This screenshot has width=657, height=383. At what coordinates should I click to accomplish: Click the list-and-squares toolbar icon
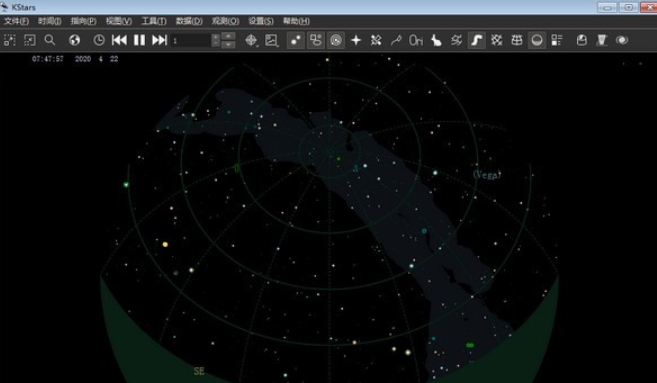point(557,40)
